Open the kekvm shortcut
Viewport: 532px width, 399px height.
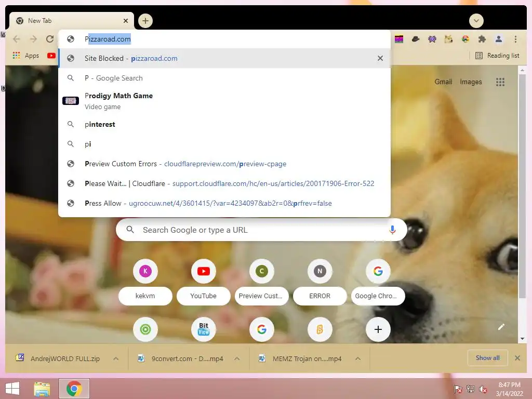pyautogui.click(x=145, y=282)
